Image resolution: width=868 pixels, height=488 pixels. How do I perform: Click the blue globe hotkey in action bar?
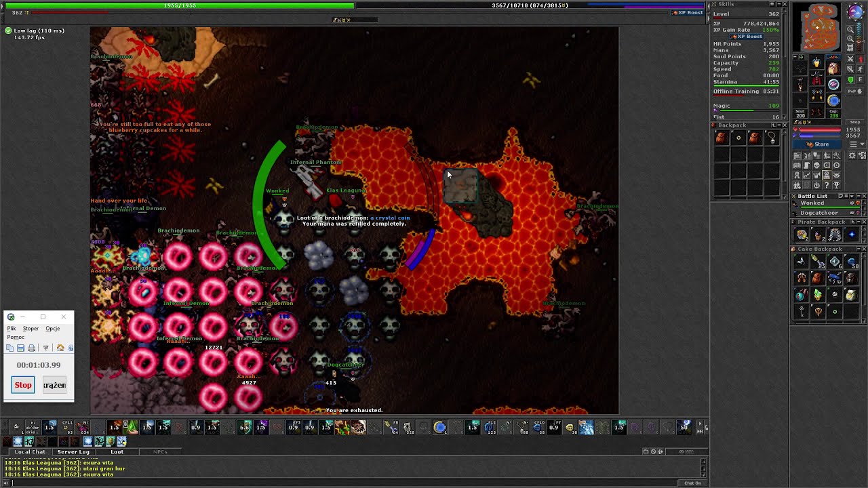click(439, 427)
